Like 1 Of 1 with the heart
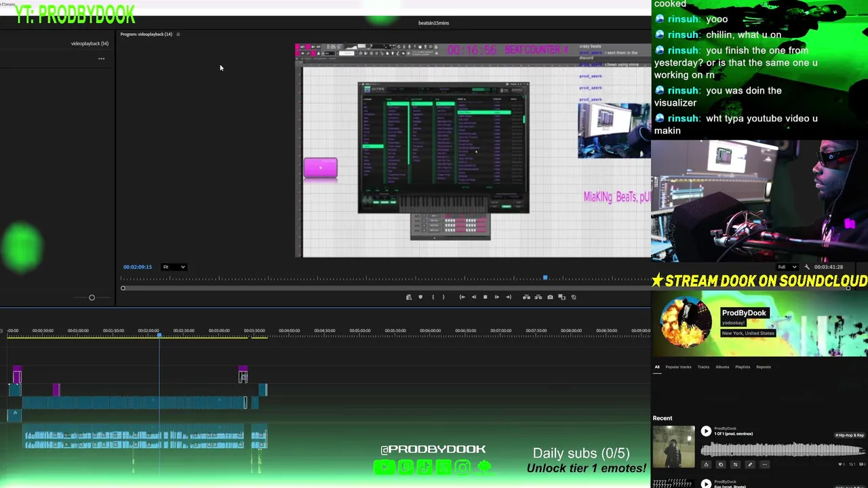868x488 pixels. 841,464
